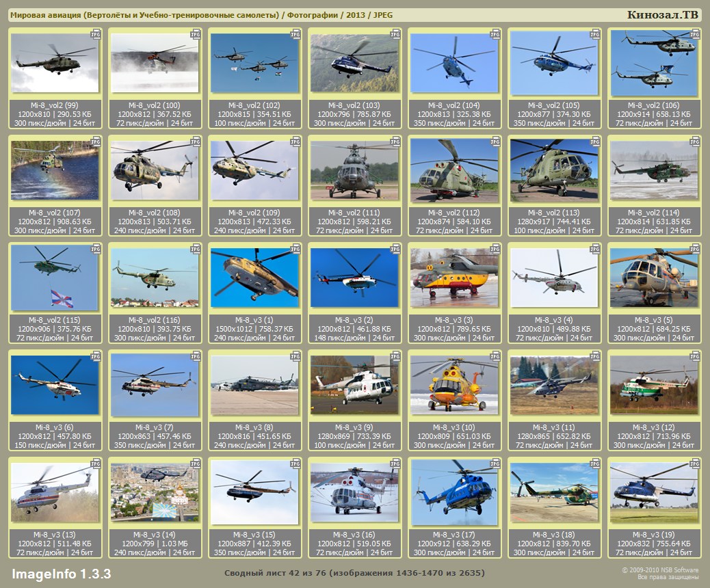
Task: Click the NSB Software copyright text
Action: tap(659, 573)
